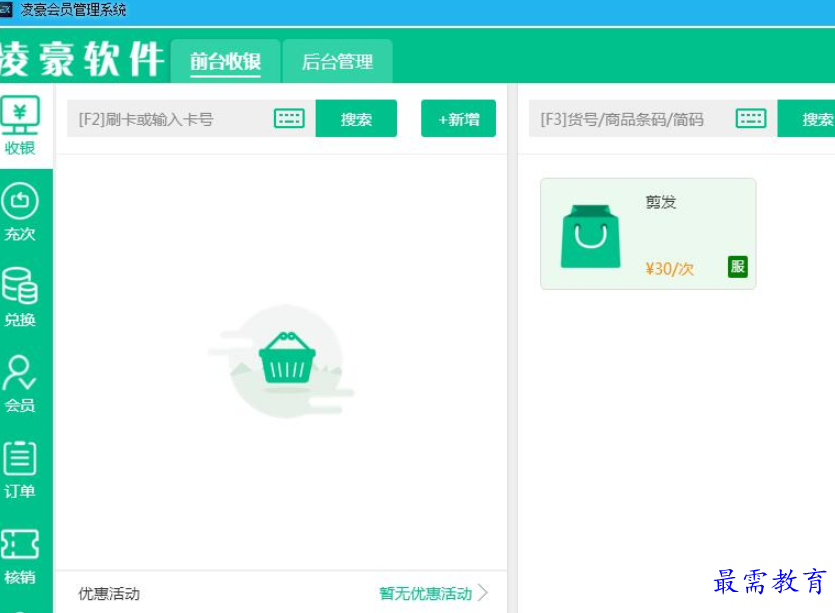Click the +新增 button
Image resolution: width=835 pixels, height=613 pixels.
tap(459, 118)
